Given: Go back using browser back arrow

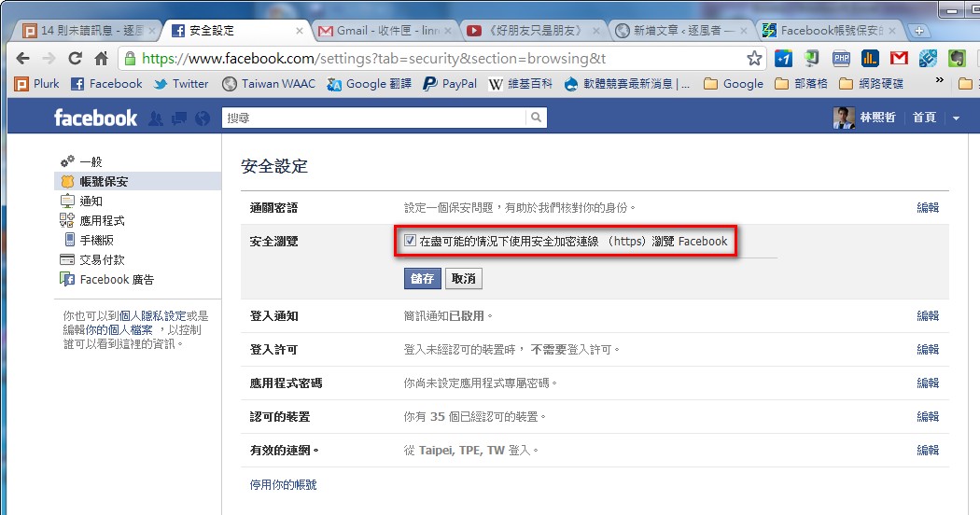Looking at the screenshot, I should click(x=23, y=59).
